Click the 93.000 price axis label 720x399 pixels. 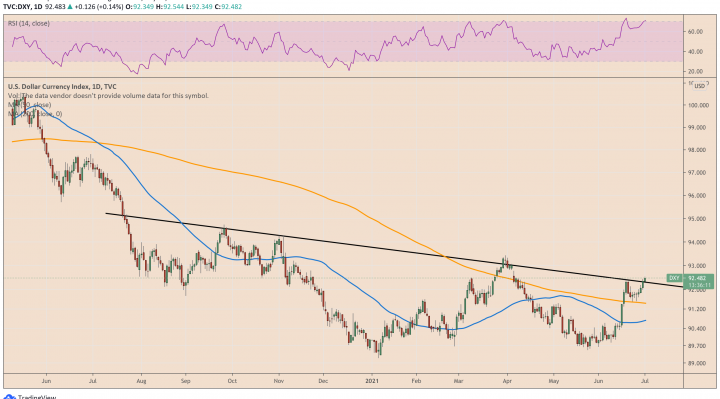tap(698, 266)
